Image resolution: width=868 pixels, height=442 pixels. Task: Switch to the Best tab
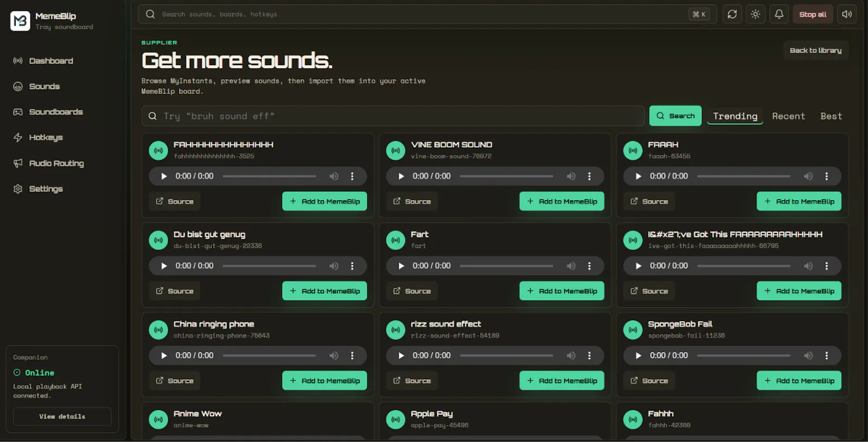point(831,116)
